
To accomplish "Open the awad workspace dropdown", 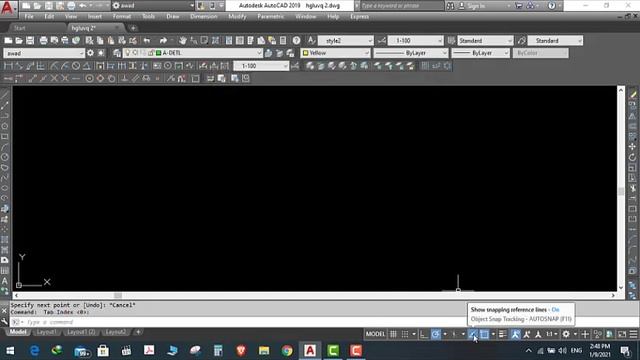I will coord(44,53).
